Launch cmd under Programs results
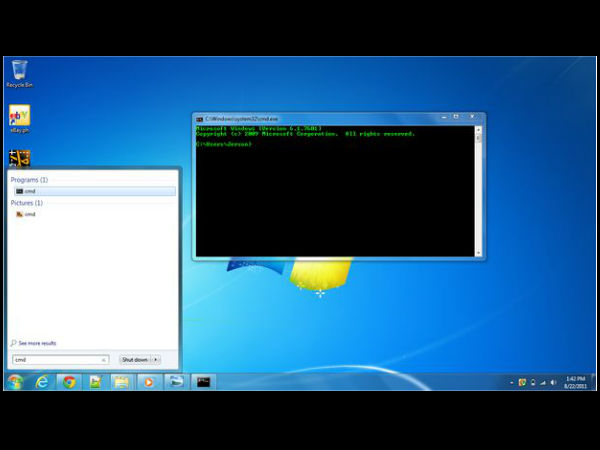The width and height of the screenshot is (600, 450). tap(95, 191)
